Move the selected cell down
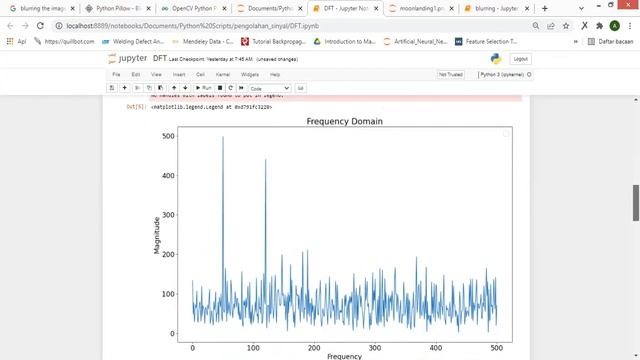Viewport: 640px width, 360px height. point(185,88)
